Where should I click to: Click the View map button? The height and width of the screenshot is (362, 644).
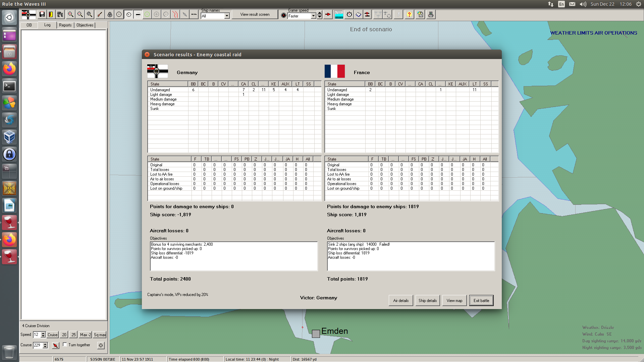(454, 301)
